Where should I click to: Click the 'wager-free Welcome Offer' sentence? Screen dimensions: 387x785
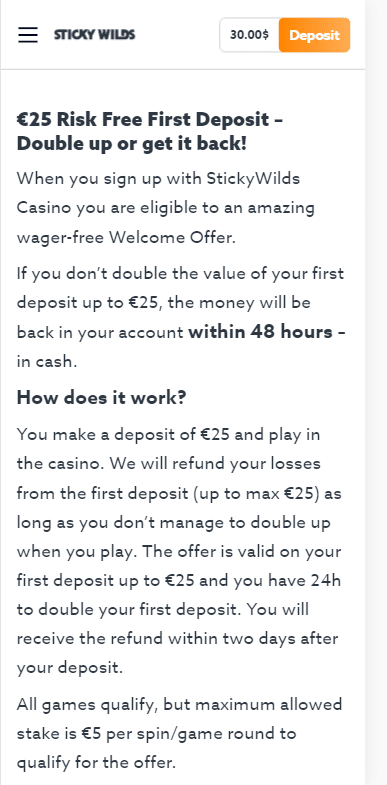click(126, 237)
